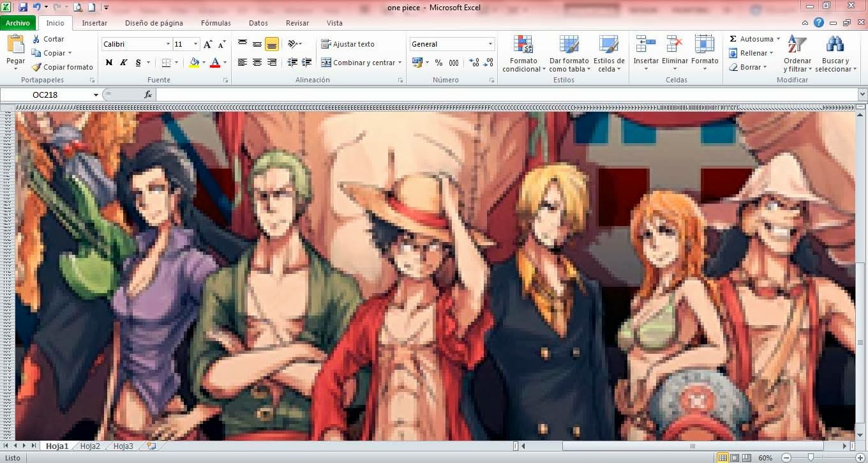Click in the formula bar
Viewport: 868px width, 463px height.
(507, 95)
